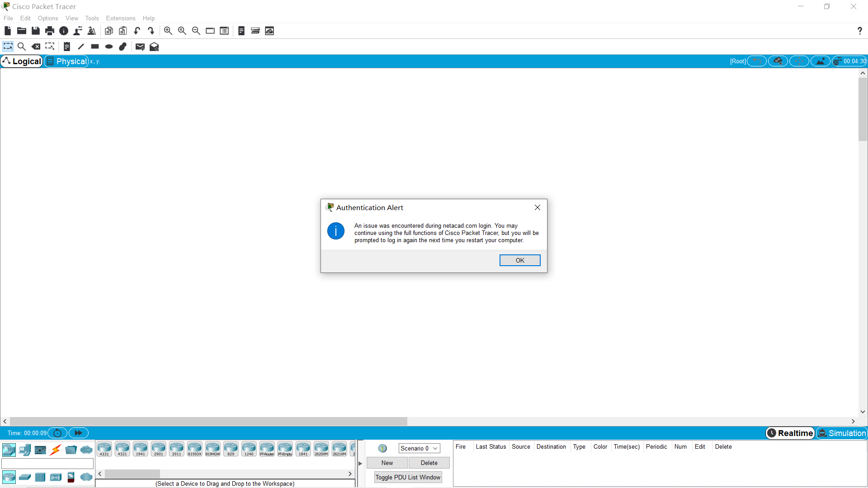Click the Fast Forward Time button
This screenshot has width=868, height=488.
pos(78,433)
